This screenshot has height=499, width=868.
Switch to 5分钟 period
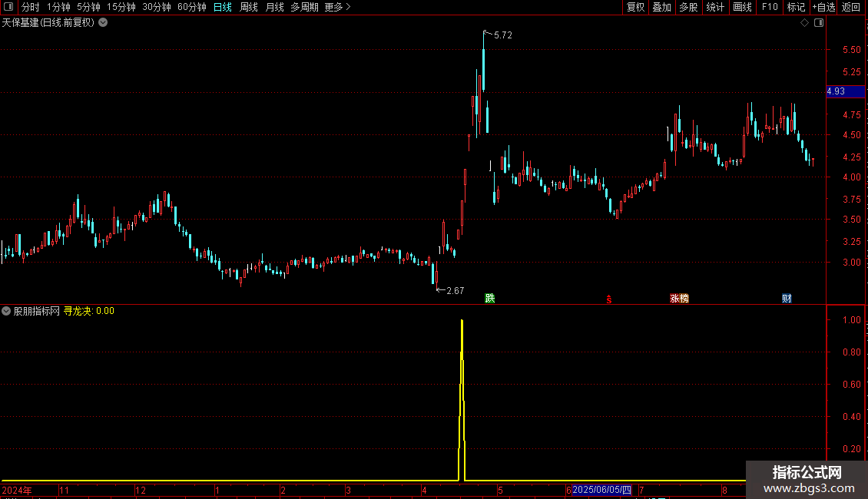[x=88, y=7]
